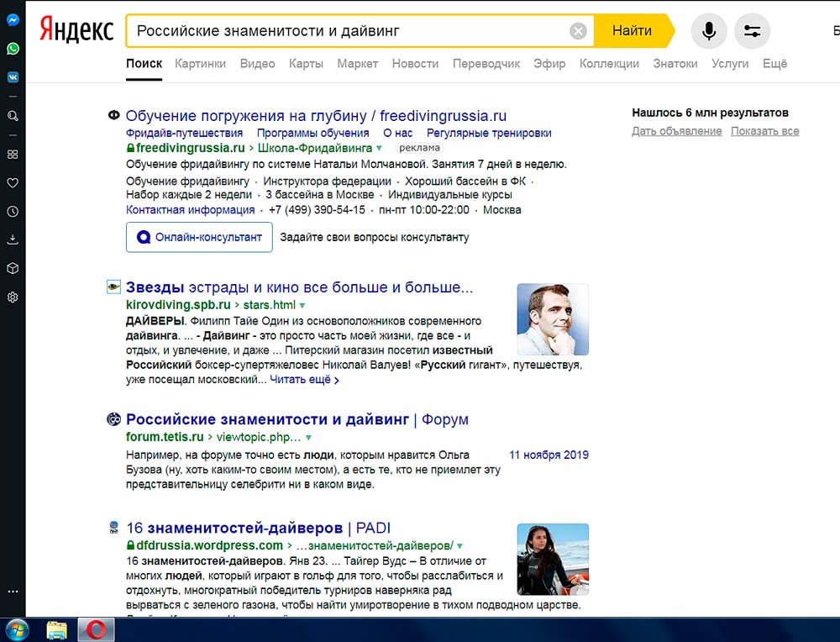Click the Показать все link

[765, 131]
